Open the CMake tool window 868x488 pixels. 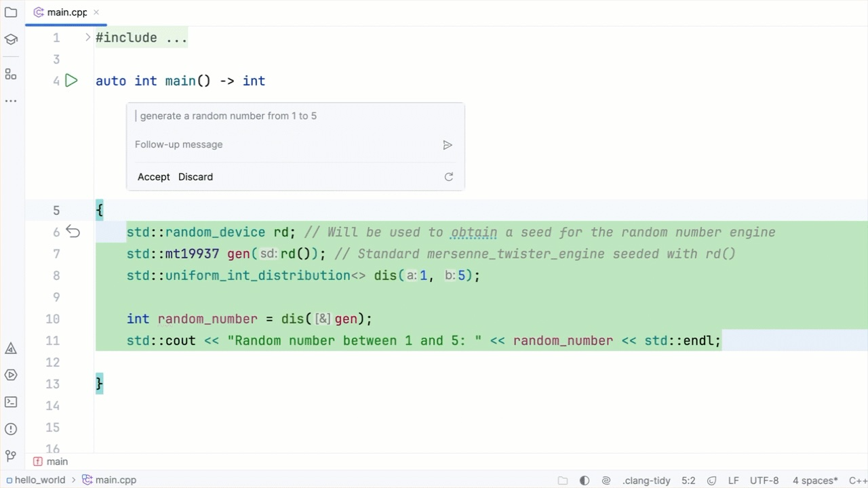11,348
